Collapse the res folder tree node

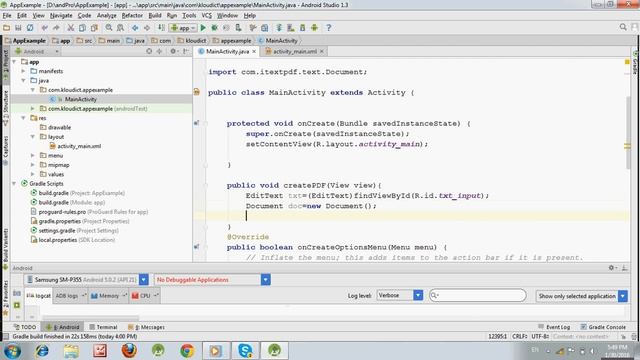(x=24, y=118)
